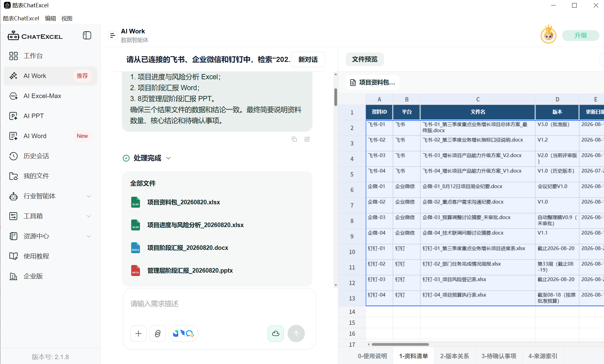Click the user avatar icon
Image resolution: width=604 pixels, height=364 pixels.
point(548,35)
